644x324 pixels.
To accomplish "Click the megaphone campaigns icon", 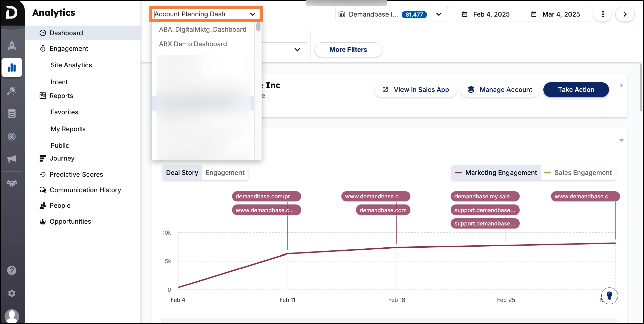I will click(12, 159).
